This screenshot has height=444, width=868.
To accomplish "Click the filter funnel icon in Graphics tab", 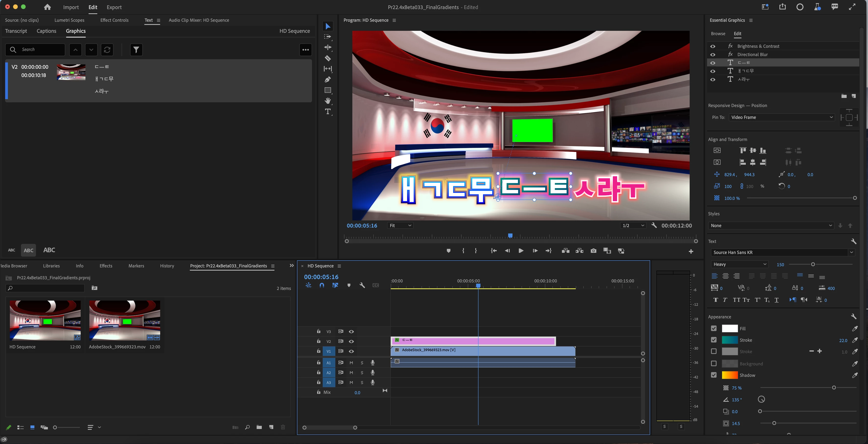I will pyautogui.click(x=136, y=50).
